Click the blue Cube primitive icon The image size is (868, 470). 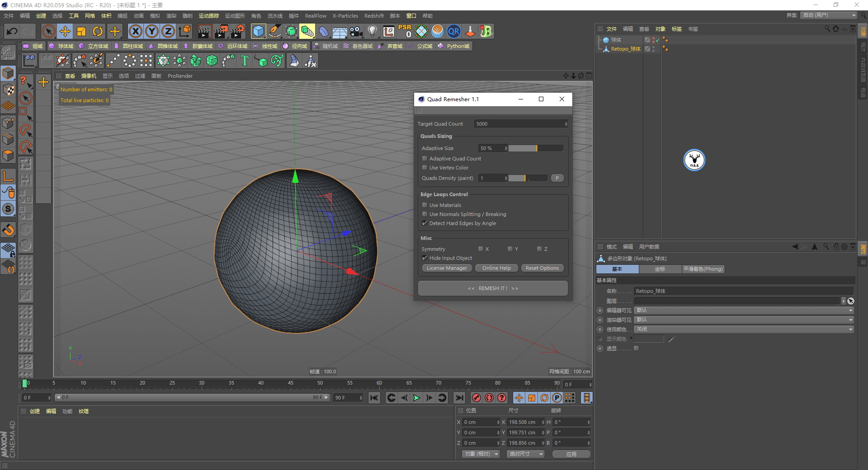(x=259, y=31)
